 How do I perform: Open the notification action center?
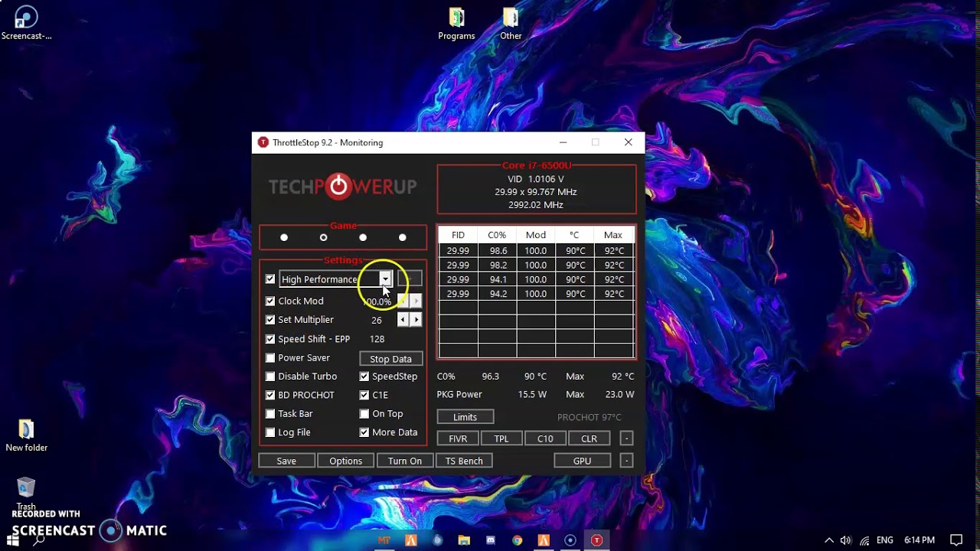pyautogui.click(x=956, y=540)
